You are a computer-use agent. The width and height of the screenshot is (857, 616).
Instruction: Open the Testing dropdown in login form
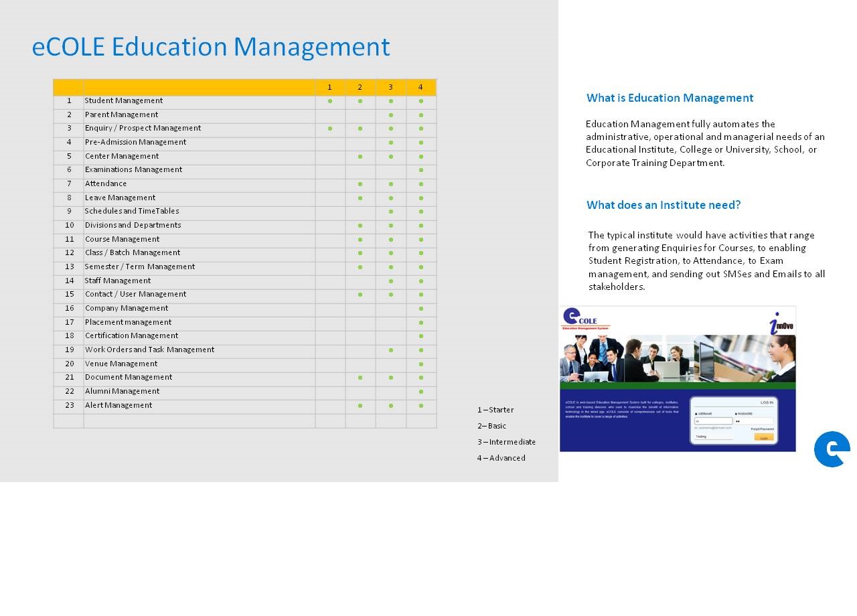pos(713,437)
